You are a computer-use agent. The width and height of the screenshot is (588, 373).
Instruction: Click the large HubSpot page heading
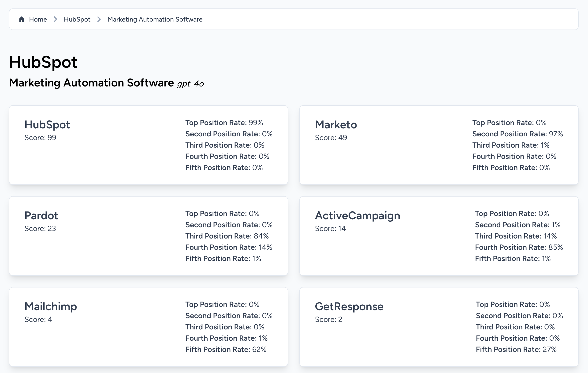[43, 62]
